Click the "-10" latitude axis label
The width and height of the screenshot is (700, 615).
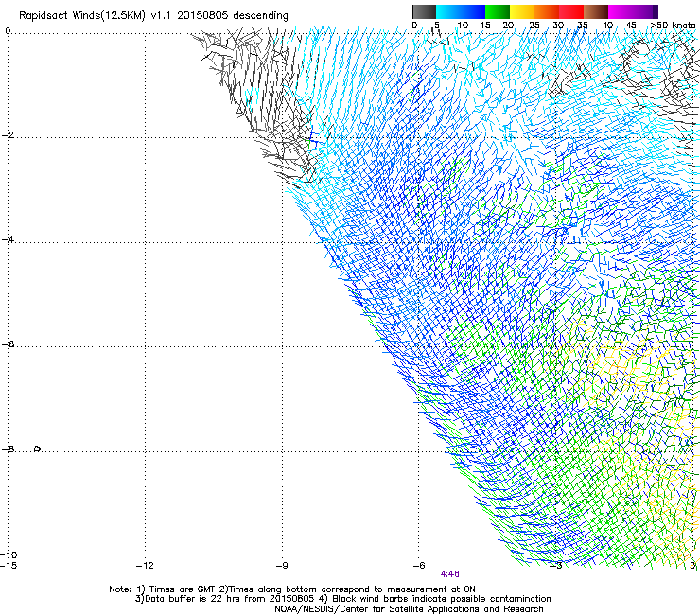click(9, 555)
